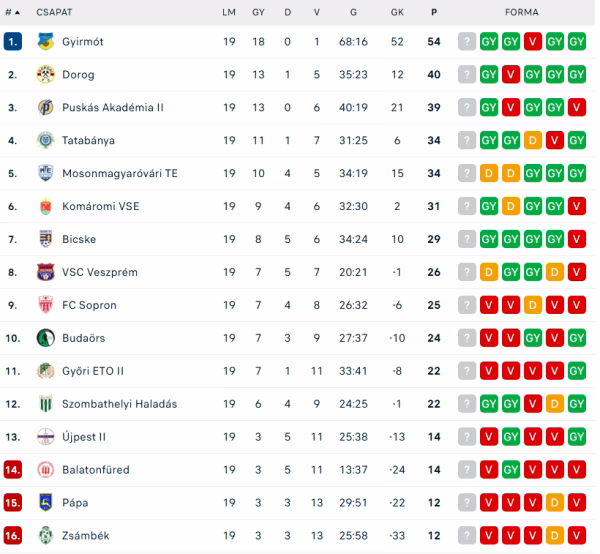Sort the table by rank column (#)

12,12
